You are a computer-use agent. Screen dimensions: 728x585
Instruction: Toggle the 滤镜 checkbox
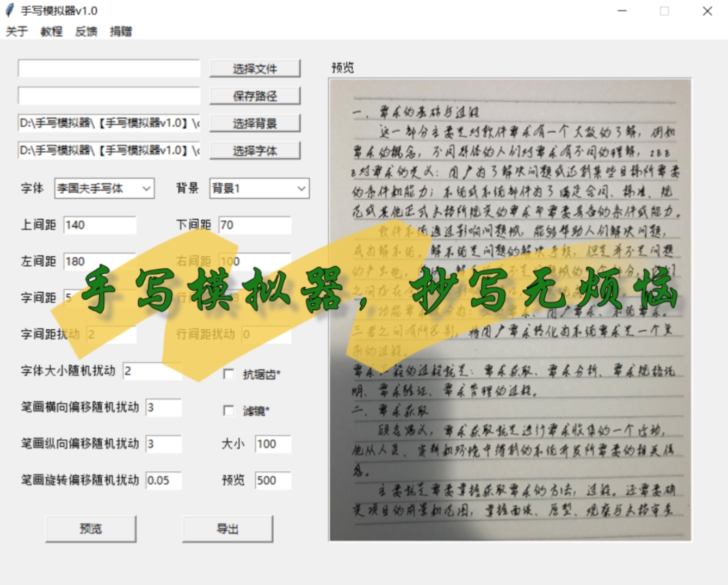(229, 410)
